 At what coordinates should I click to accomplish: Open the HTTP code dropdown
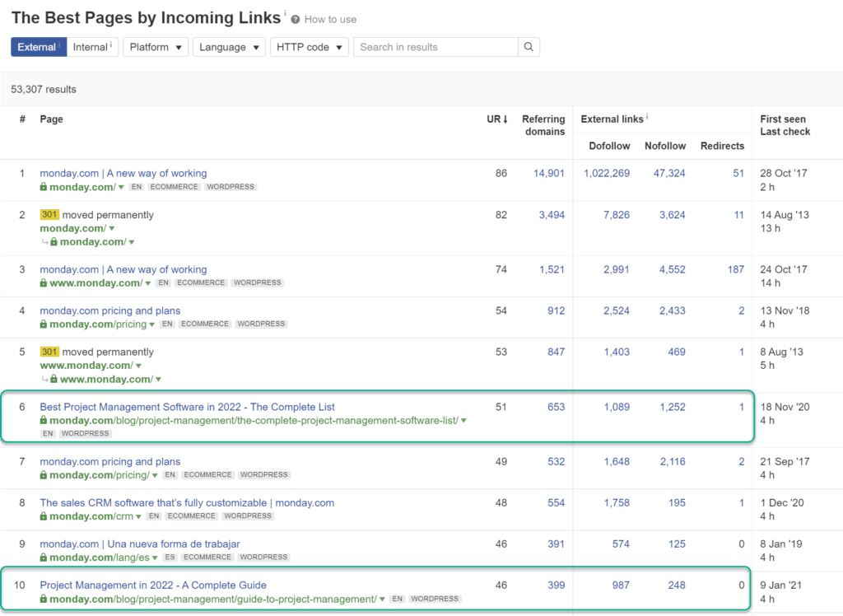(x=310, y=47)
